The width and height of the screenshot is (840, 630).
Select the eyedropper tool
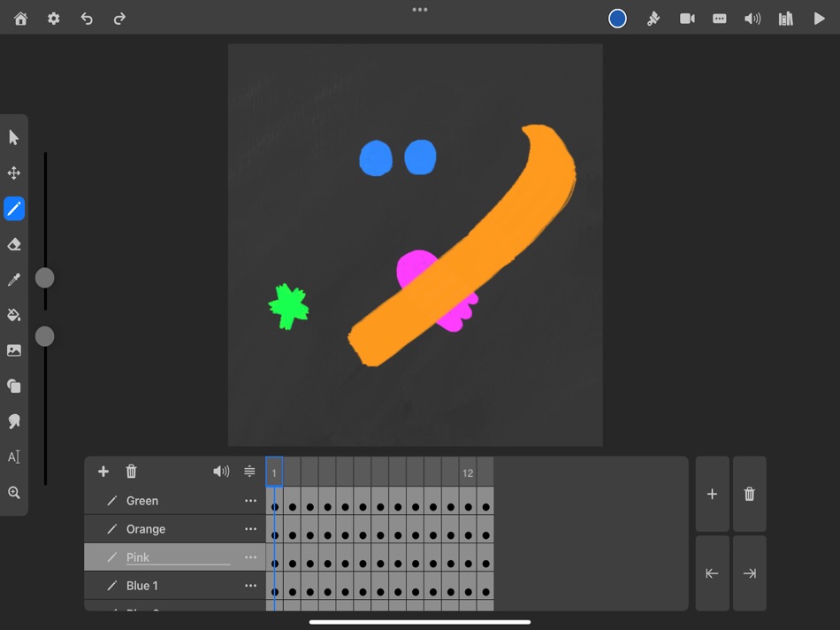pos(14,280)
